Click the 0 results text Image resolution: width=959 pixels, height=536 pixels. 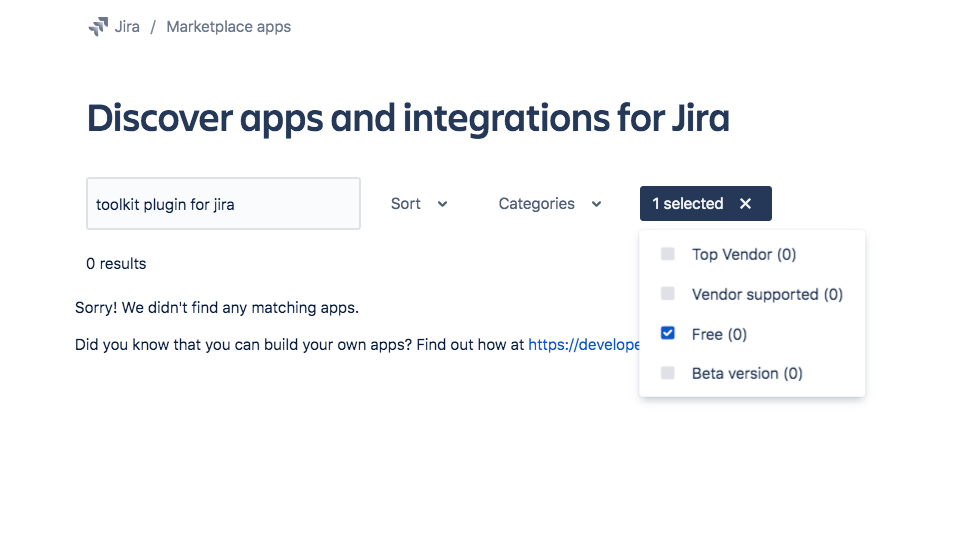116,264
